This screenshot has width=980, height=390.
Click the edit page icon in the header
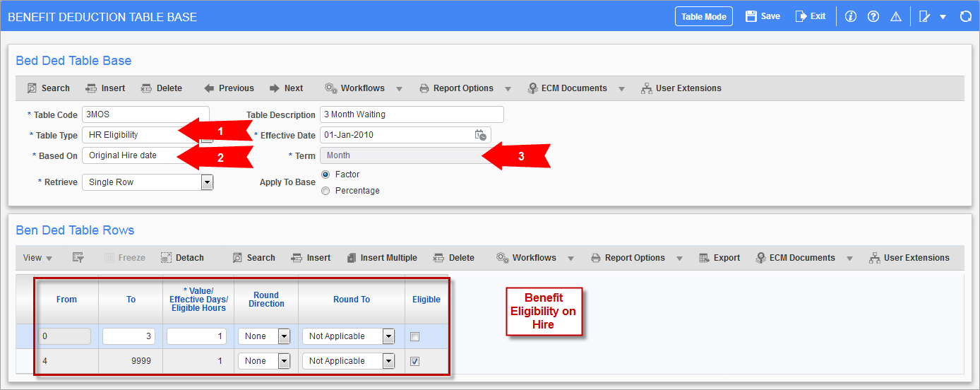click(x=924, y=16)
